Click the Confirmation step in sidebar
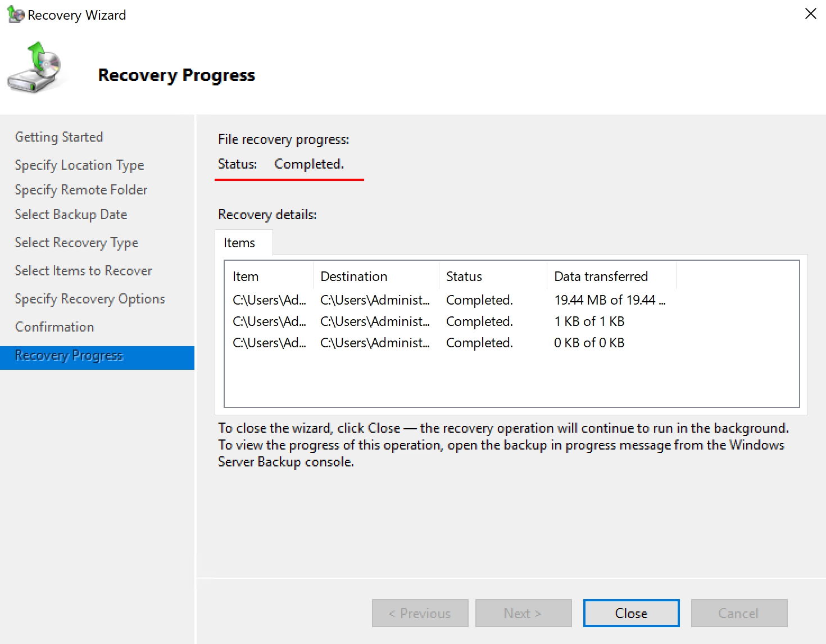 [x=55, y=327]
